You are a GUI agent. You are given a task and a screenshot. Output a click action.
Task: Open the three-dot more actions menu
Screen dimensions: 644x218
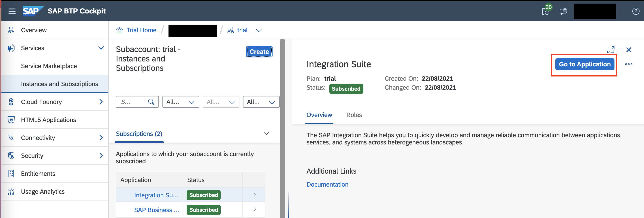click(x=629, y=64)
